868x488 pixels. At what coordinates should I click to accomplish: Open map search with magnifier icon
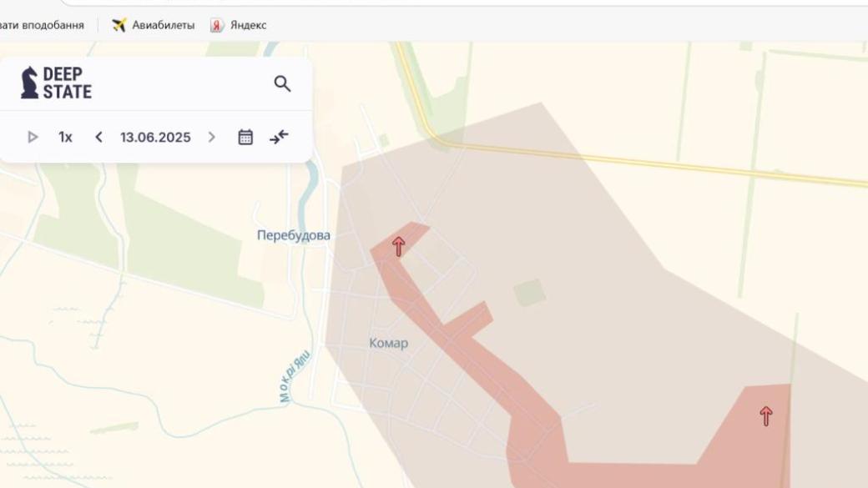[x=282, y=83]
